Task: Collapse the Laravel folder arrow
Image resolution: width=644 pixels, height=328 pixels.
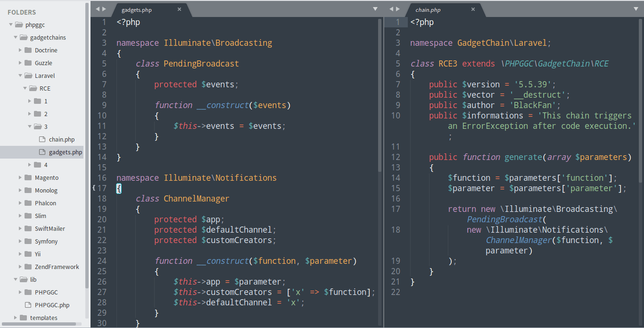Action: point(20,76)
